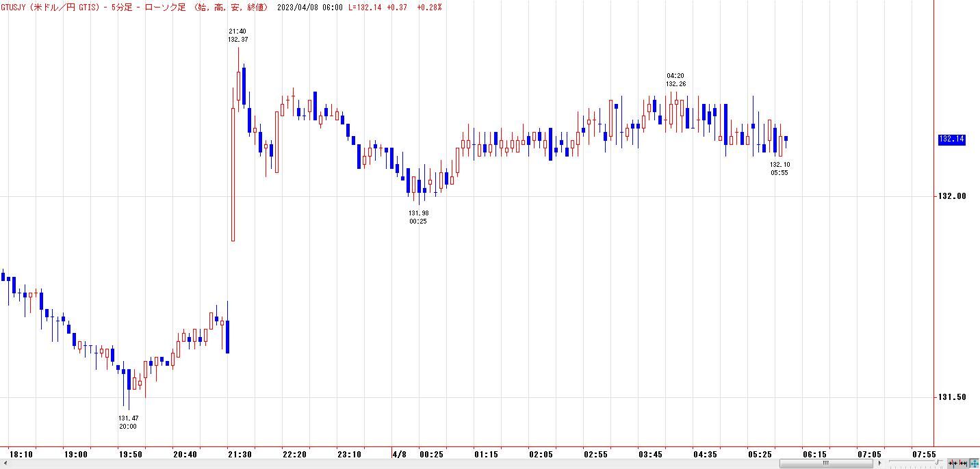Click the horizontal scrollbar thumb
The image size is (980, 469).
[826, 463]
